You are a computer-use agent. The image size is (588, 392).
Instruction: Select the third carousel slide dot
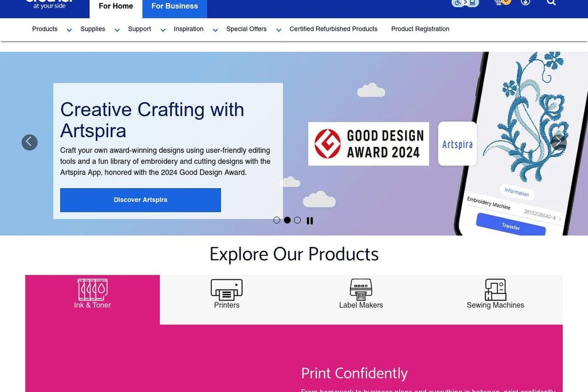[x=298, y=220]
